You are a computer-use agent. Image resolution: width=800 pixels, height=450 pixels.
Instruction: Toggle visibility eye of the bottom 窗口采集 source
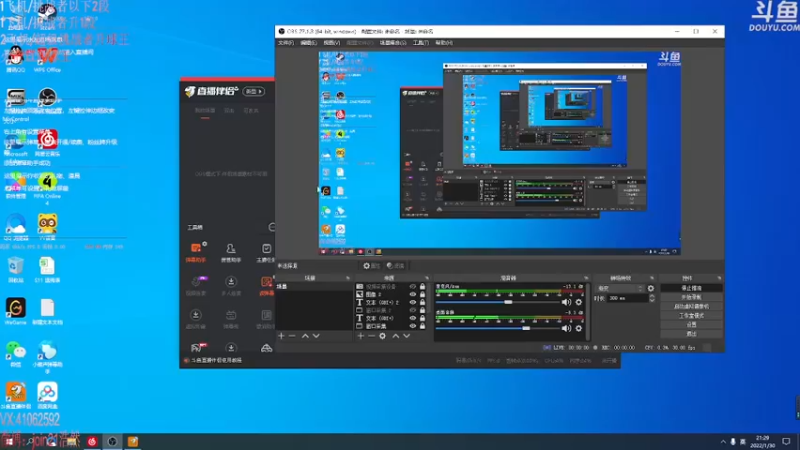(413, 326)
